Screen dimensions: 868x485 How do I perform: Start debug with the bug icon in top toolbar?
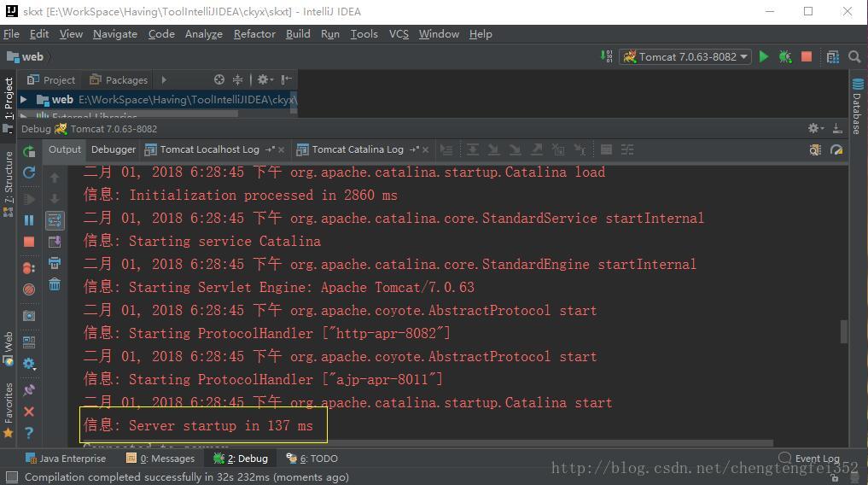pos(785,56)
